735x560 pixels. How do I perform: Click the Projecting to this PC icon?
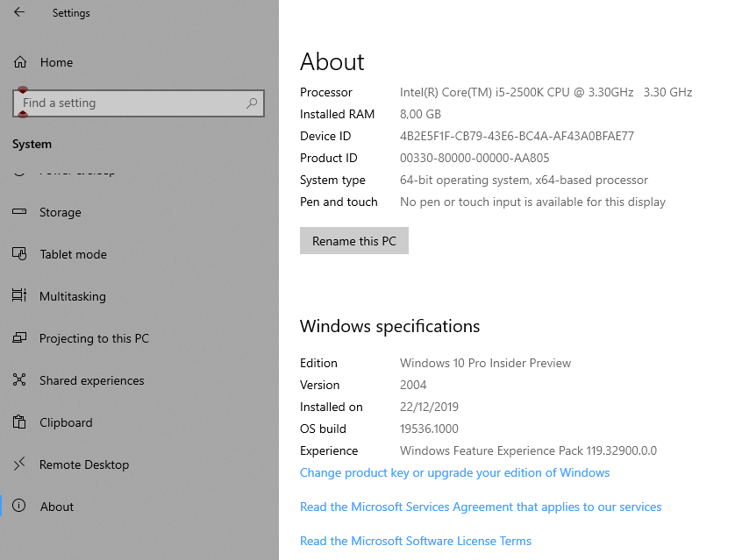coord(19,337)
